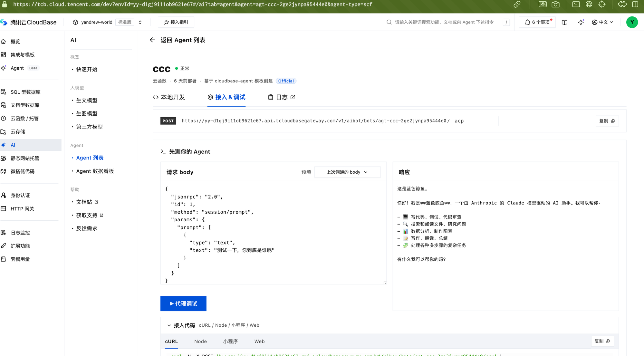Open 生图模型 in AI menu
Viewport: 644px width, 356px height.
[87, 114]
